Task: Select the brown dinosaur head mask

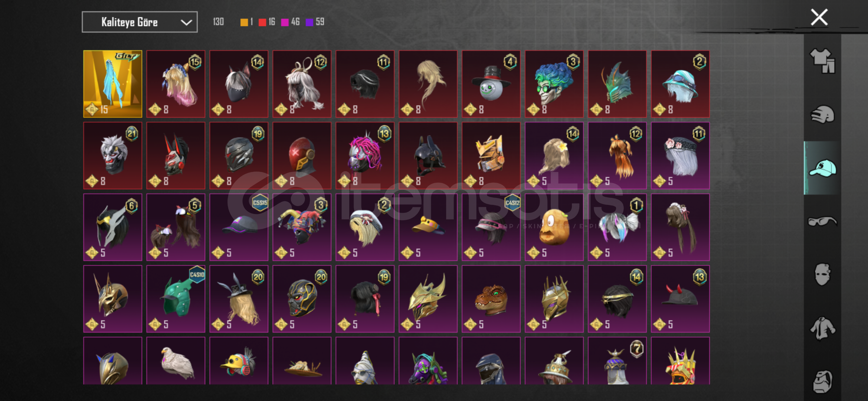Action: (x=491, y=299)
